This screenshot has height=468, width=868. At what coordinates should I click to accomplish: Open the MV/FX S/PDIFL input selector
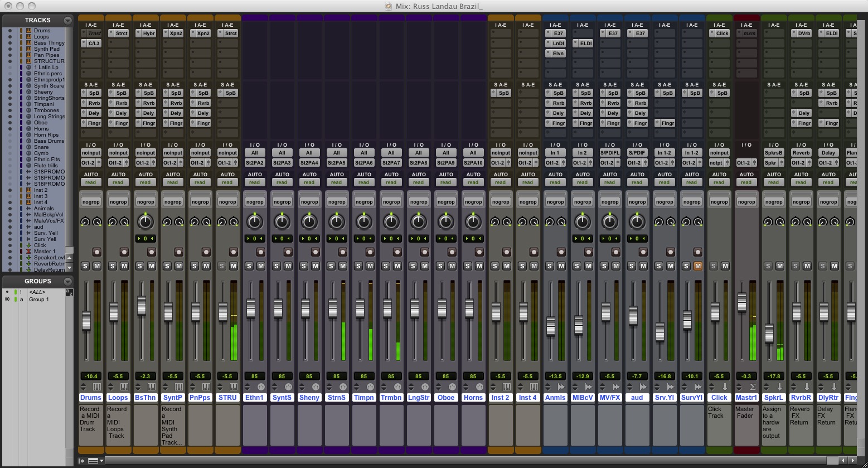coord(610,153)
